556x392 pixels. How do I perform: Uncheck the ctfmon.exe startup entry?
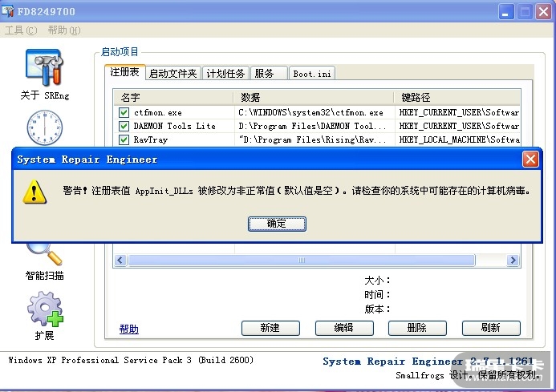pyautogui.click(x=124, y=113)
